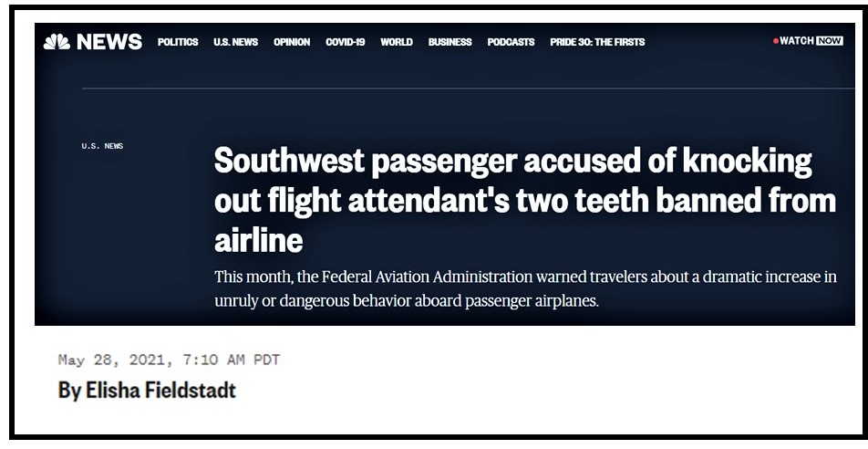This screenshot has height=449, width=868.
Task: Open the Covid-19 section
Action: point(346,42)
